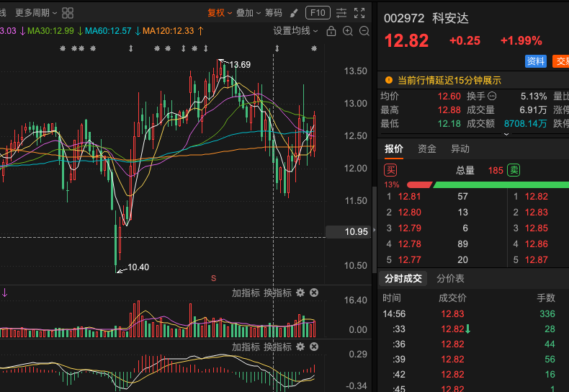Viewport: 569px width, 392px height.
Task: Expand the quote details chevron below 成交额
Action: point(506,135)
